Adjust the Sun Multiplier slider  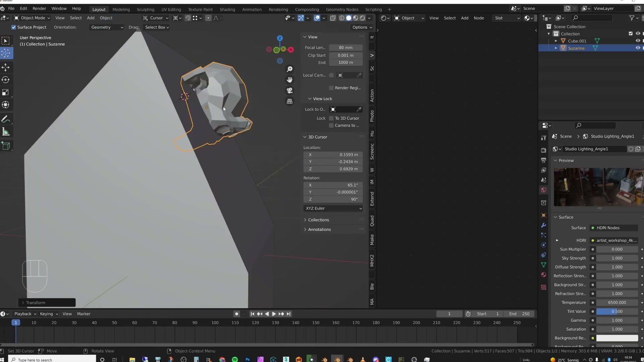(x=617, y=249)
